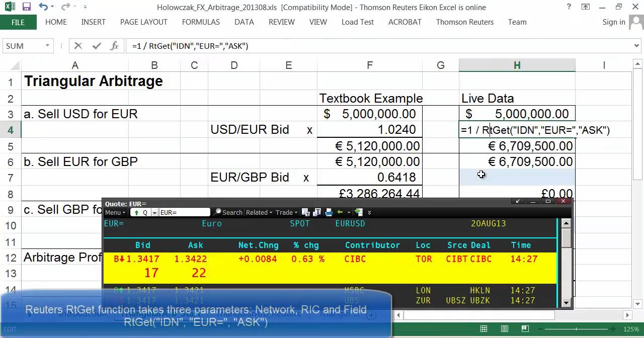The height and width of the screenshot is (338, 644).
Task: Click the Save icon in the quick access toolbar
Action: tap(27, 7)
